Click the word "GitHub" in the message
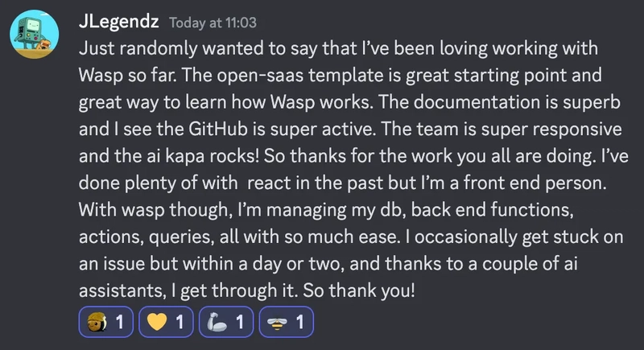The image size is (644, 350). click(218, 130)
